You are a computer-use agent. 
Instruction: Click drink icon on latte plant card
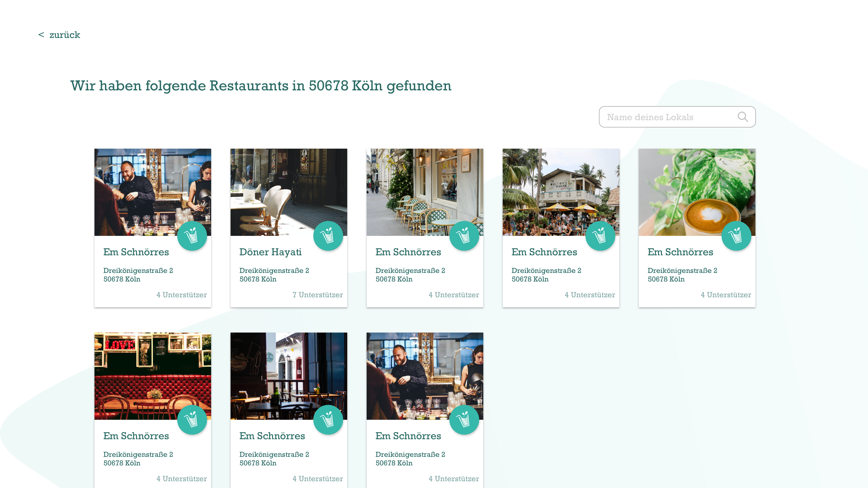(736, 236)
